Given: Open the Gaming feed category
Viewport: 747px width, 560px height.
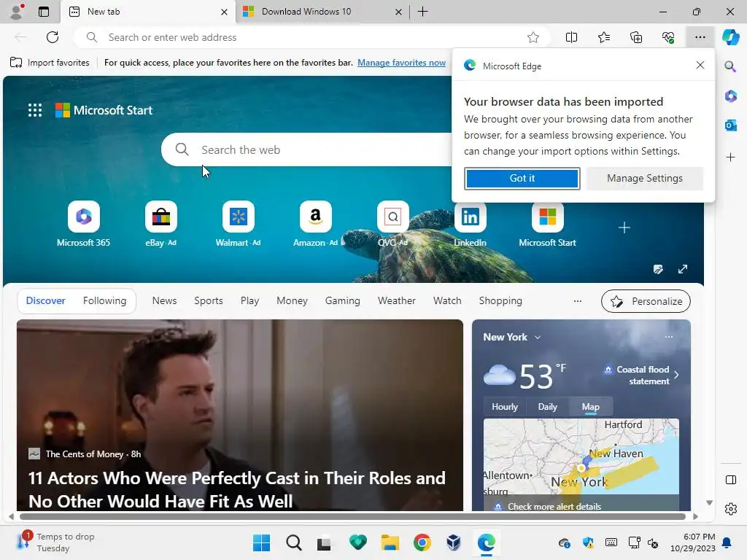Looking at the screenshot, I should click(343, 300).
